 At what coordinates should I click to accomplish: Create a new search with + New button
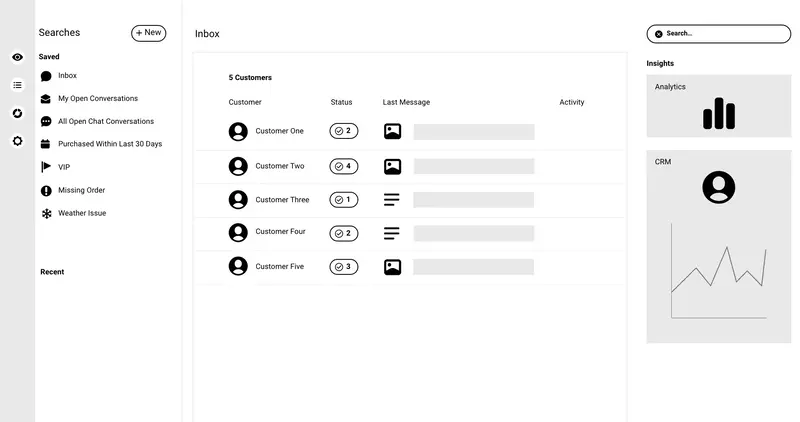tap(148, 33)
